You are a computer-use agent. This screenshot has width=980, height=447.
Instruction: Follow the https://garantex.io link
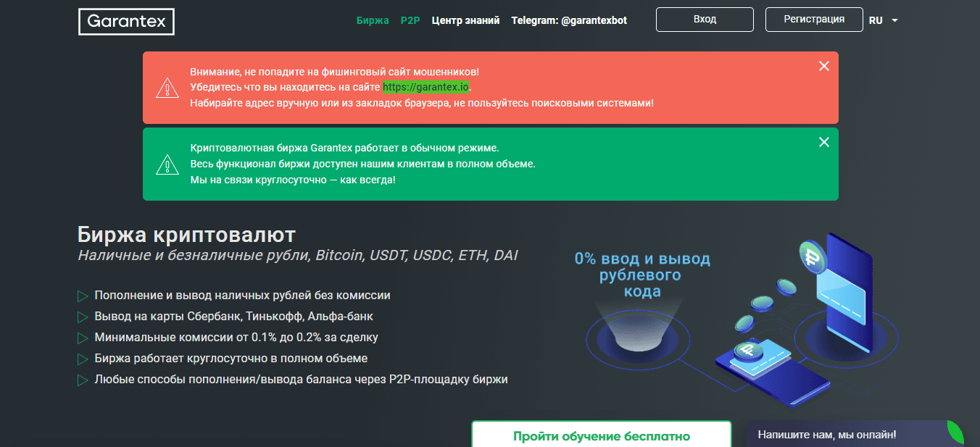point(426,87)
